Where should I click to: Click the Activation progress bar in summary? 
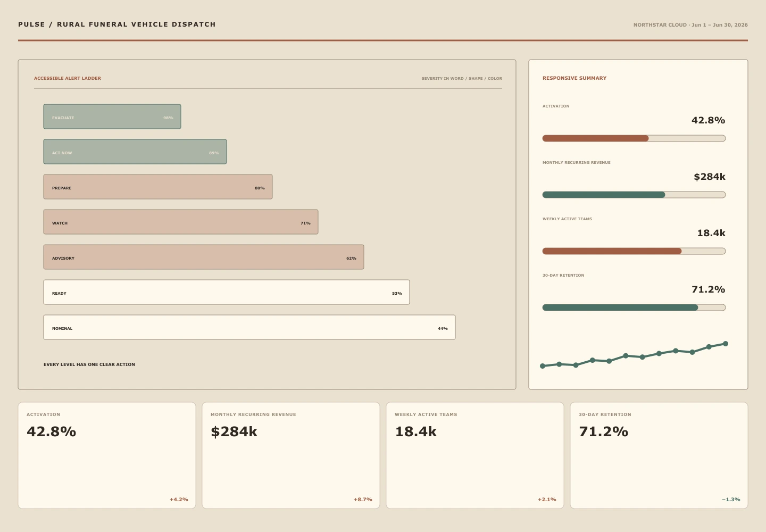tap(634, 138)
